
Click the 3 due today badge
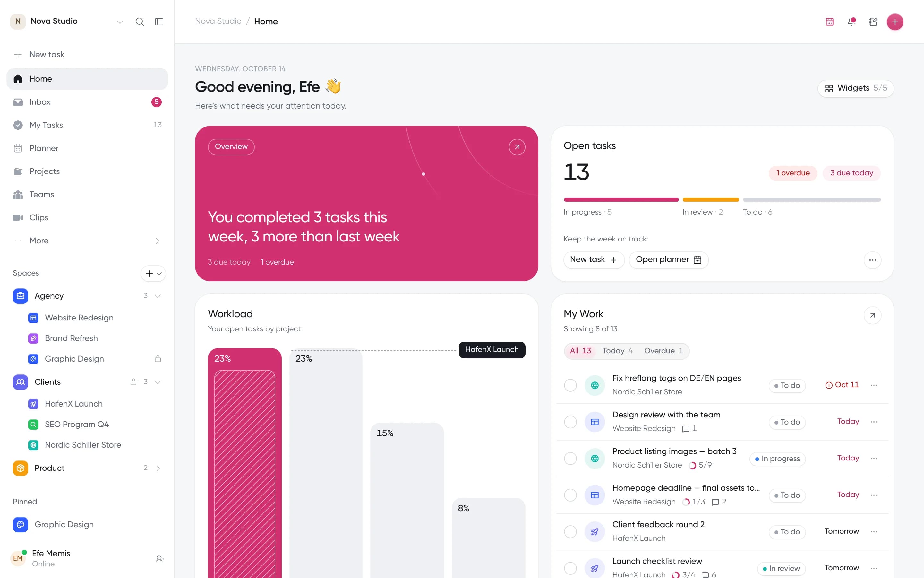[851, 173]
